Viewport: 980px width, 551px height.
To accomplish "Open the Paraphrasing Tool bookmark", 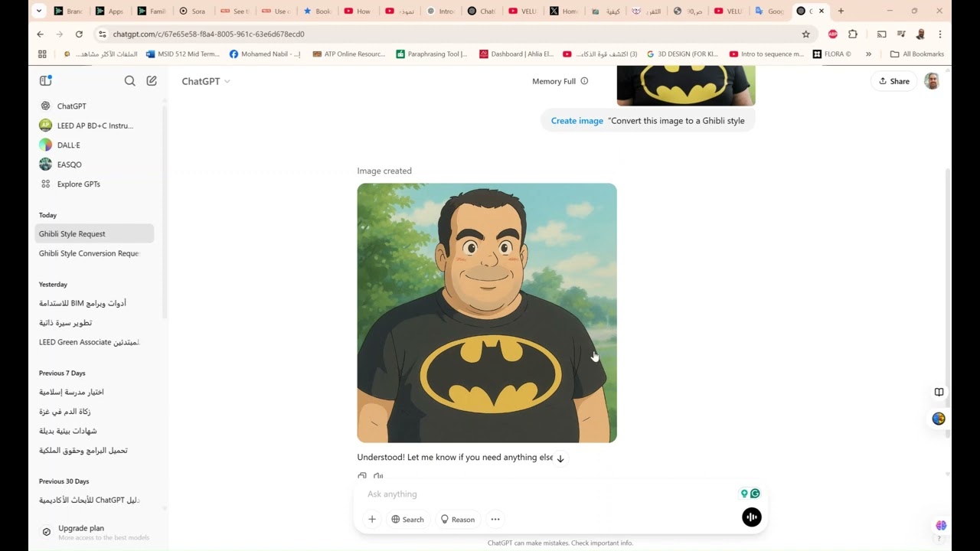I will (432, 54).
